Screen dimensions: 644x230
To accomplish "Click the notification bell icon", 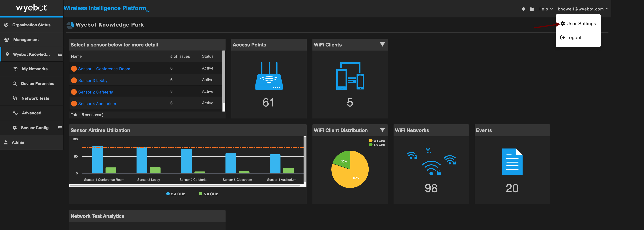I will pos(523,9).
